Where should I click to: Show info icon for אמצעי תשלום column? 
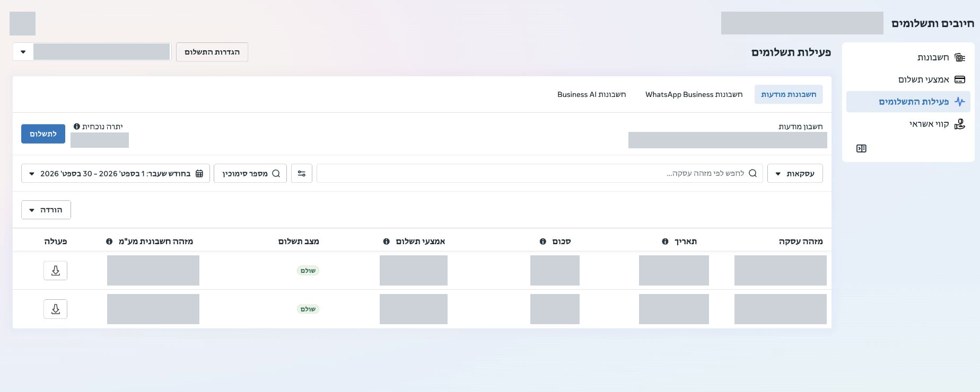coord(386,242)
